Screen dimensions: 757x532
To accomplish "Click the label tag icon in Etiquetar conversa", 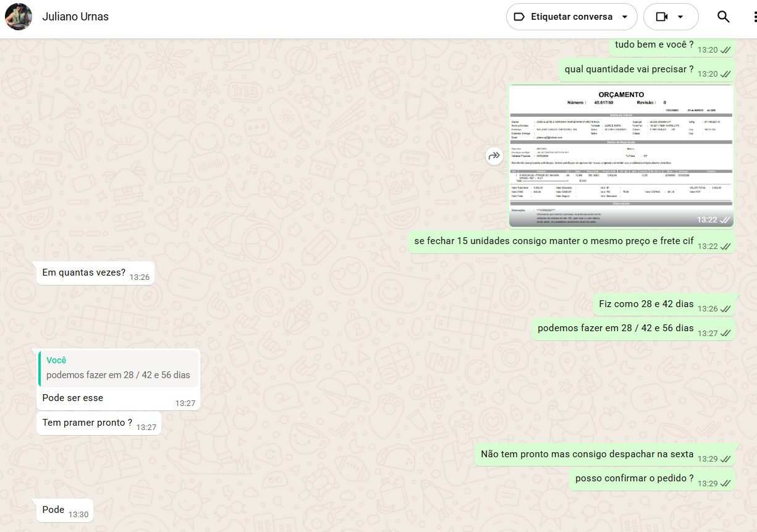I will point(520,17).
